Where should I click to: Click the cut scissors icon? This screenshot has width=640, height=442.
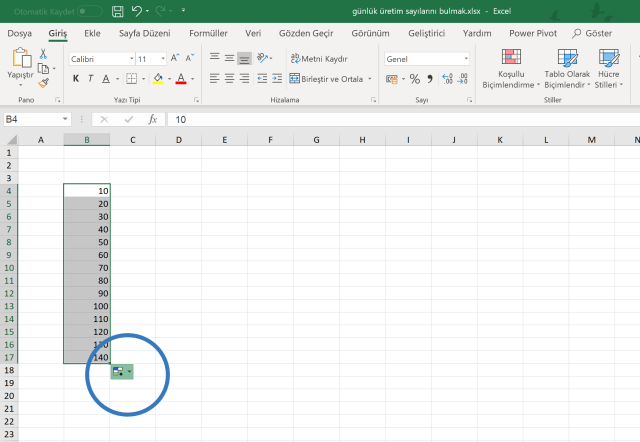[x=43, y=54]
